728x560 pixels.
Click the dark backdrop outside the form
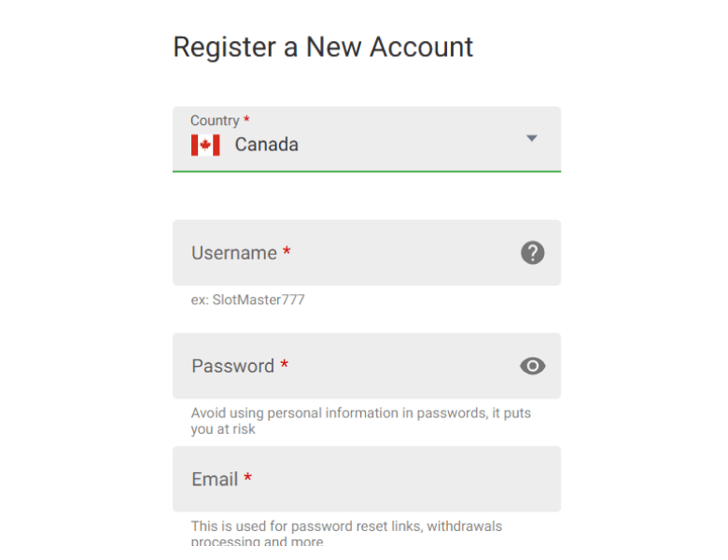click(75, 280)
